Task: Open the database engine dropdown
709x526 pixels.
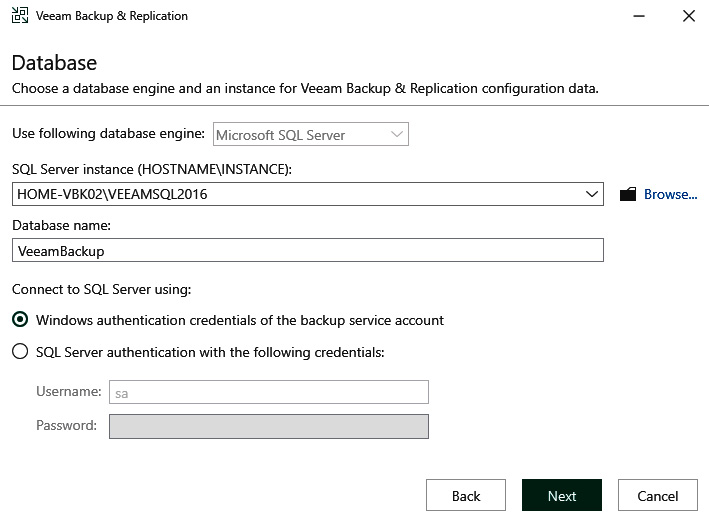Action: 311,134
